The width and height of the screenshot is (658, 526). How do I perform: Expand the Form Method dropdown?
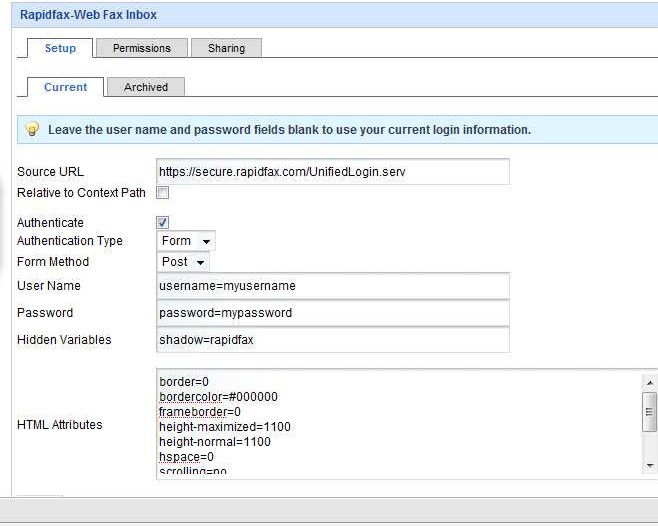point(184,262)
